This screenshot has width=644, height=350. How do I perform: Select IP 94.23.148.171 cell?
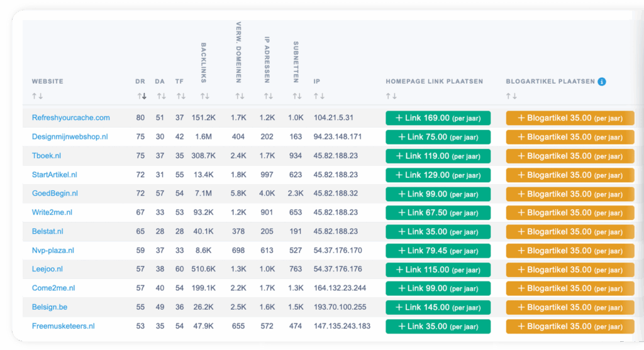tap(338, 136)
